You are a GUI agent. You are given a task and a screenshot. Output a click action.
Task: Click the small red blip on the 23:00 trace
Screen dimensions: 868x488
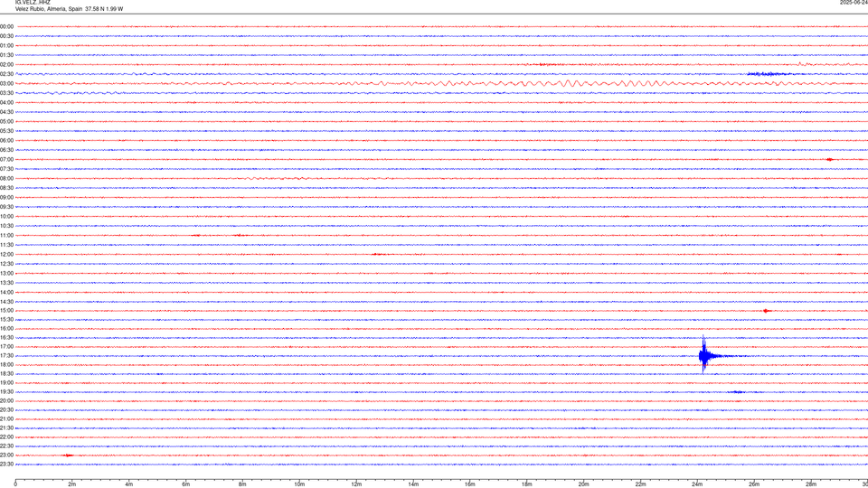68,455
